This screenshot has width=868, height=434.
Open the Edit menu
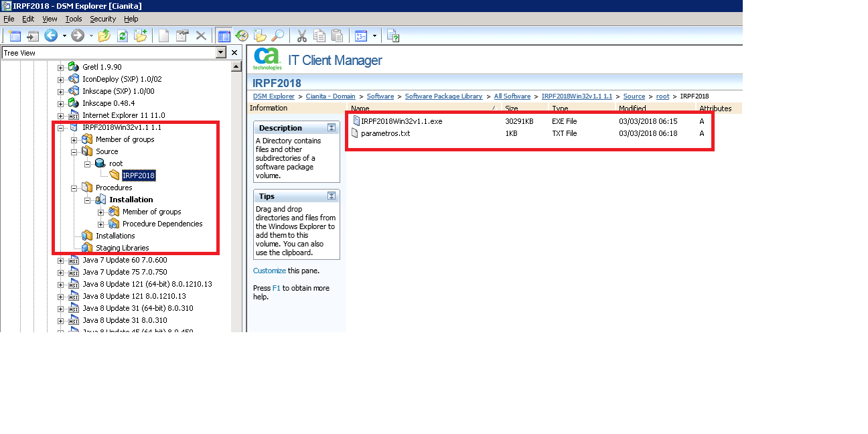28,19
